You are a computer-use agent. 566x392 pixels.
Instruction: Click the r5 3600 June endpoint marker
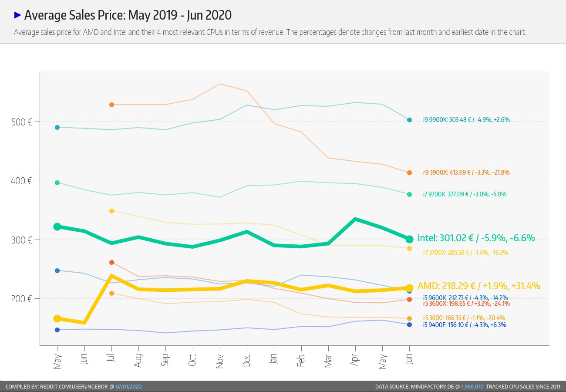tap(409, 318)
